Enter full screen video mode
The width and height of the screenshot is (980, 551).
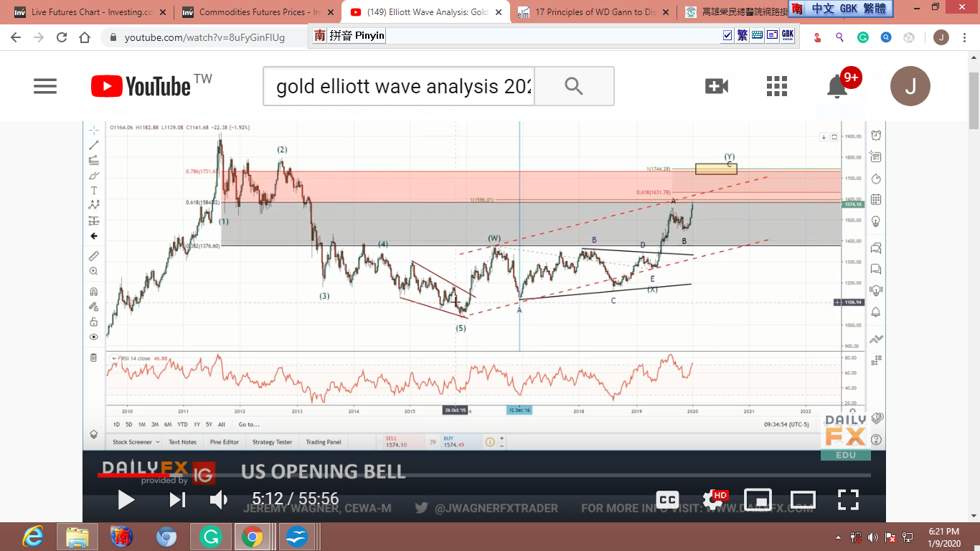click(x=849, y=499)
